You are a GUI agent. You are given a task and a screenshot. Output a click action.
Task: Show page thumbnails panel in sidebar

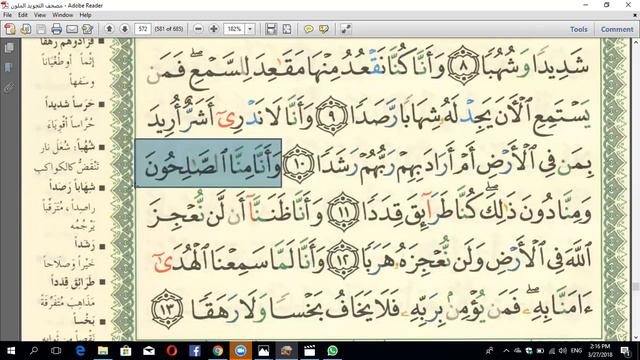(x=9, y=48)
